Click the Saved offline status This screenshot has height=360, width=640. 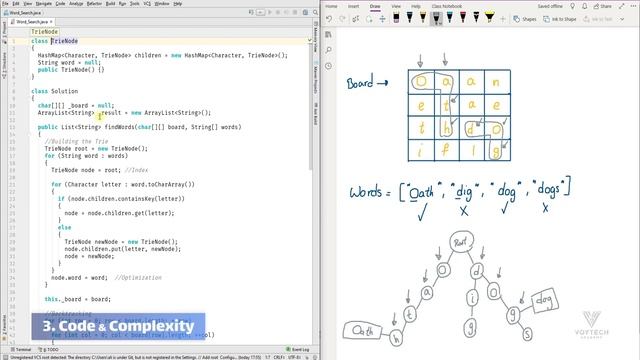550,6
